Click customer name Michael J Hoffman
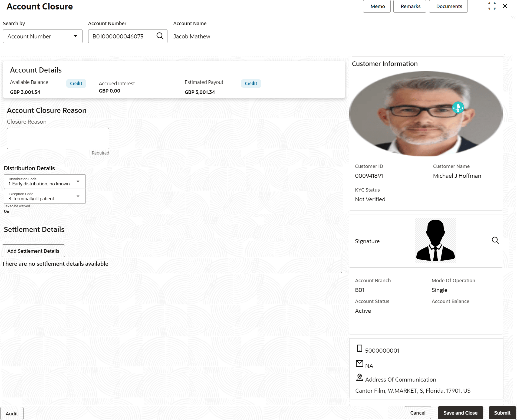The height and width of the screenshot is (420, 517). (457, 176)
